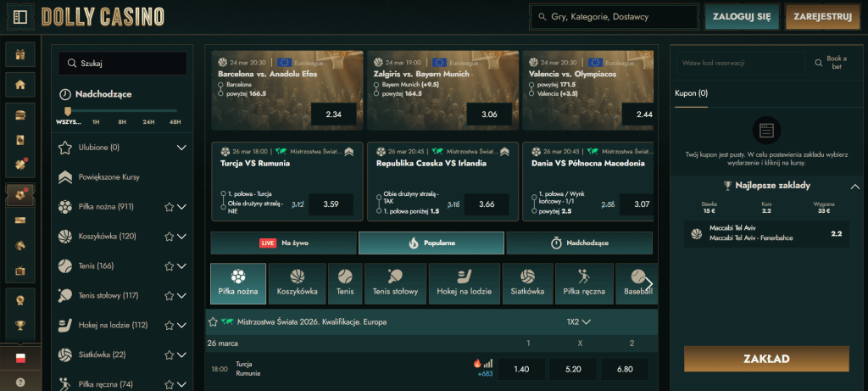Image resolution: width=868 pixels, height=391 pixels.
Task: Click the ZAKŁAD button
Action: [x=766, y=359]
